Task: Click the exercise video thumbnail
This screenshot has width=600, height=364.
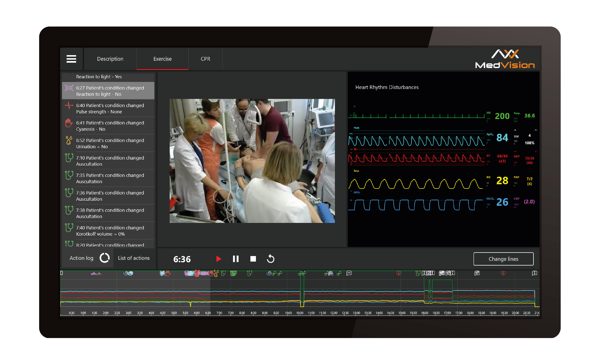Action: [252, 161]
